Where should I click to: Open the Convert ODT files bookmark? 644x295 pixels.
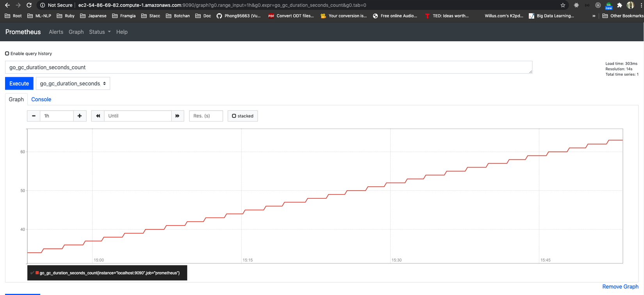pyautogui.click(x=291, y=16)
